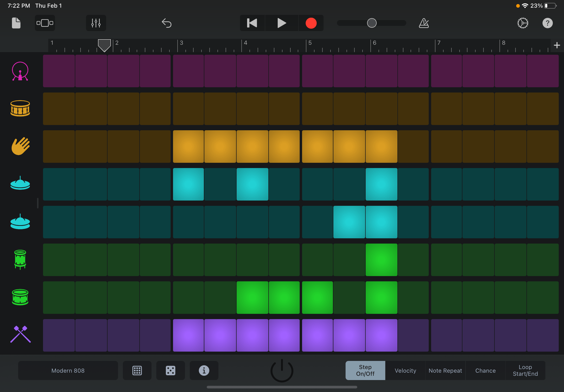Screen dimensions: 564x392
Task: Open the pattern info panel
Action: click(204, 370)
